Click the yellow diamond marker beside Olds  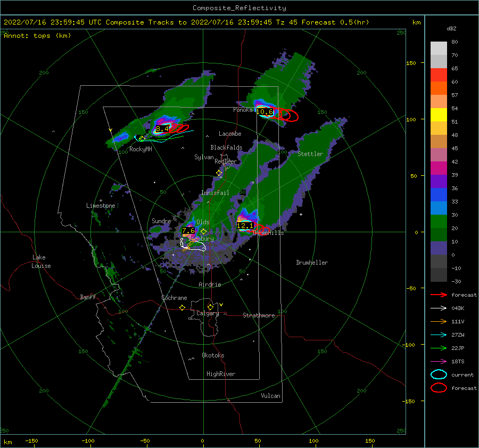click(203, 232)
